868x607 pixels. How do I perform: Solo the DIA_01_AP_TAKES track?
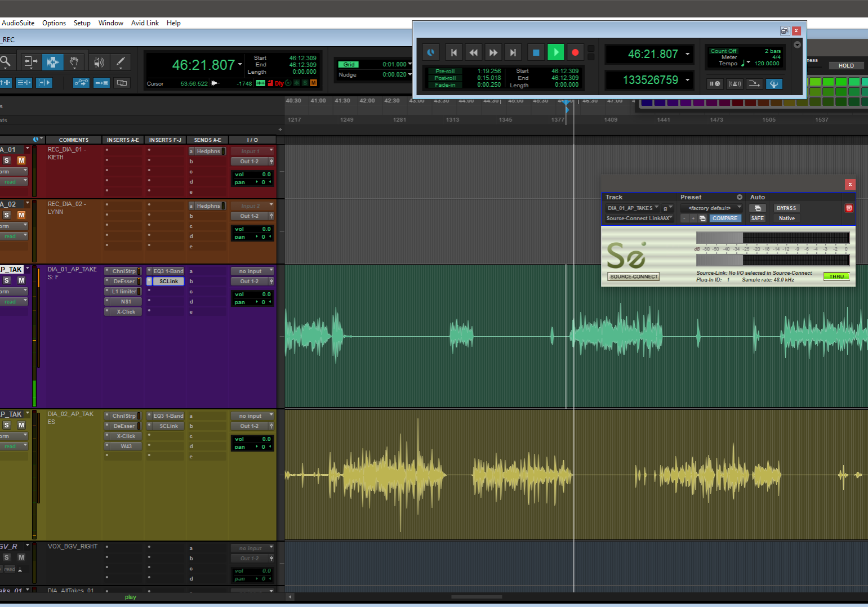[7, 280]
